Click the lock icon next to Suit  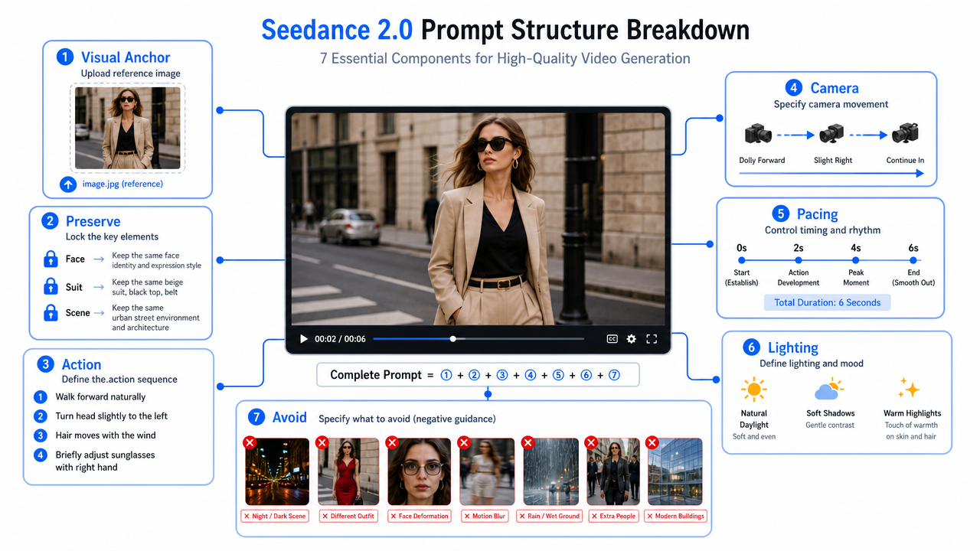click(51, 286)
